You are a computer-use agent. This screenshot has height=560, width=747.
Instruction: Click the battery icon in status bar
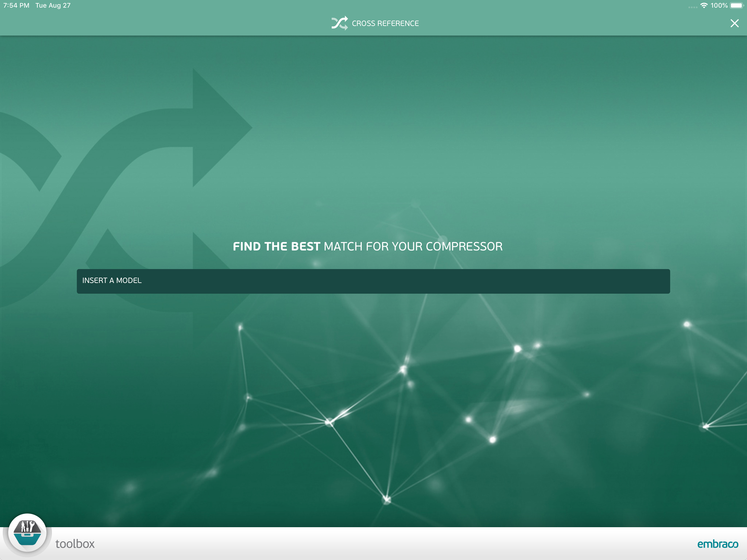[737, 6]
